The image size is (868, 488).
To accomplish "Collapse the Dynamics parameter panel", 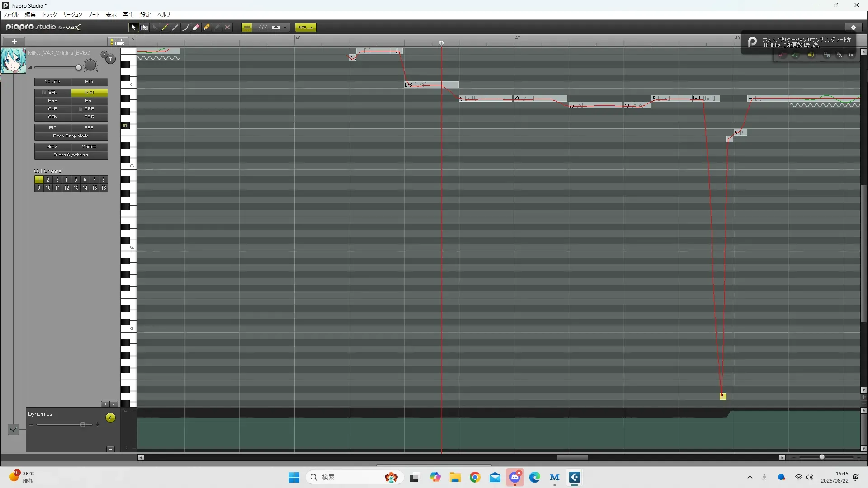I will pos(110,449).
